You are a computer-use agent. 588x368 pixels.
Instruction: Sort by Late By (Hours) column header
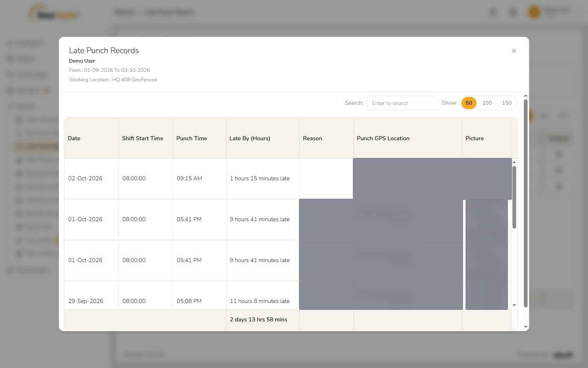click(263, 138)
